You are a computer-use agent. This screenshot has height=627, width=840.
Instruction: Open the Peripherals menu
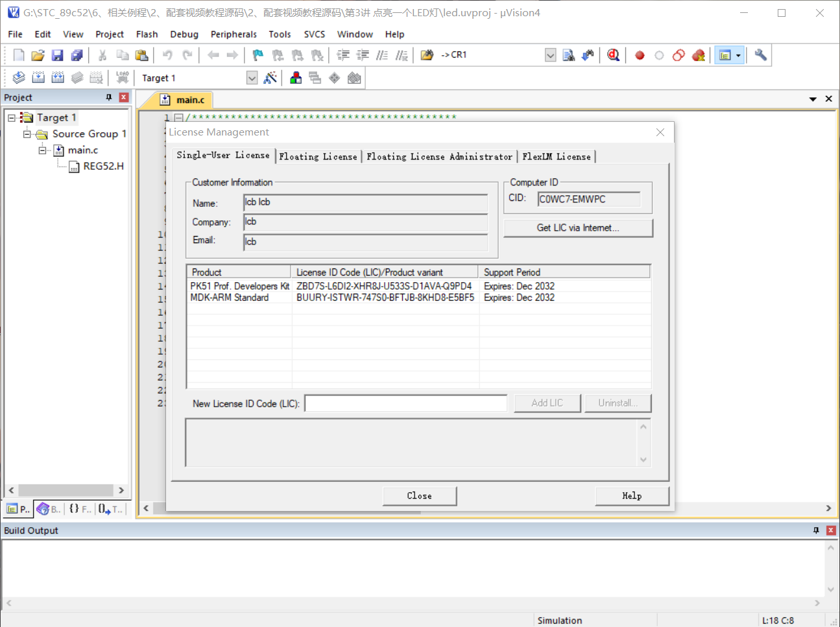click(x=234, y=34)
